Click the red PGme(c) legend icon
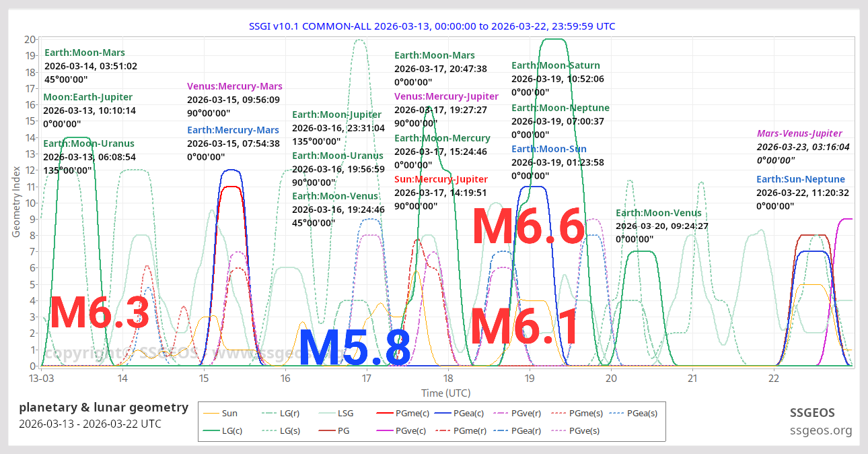Image resolution: width=868 pixels, height=454 pixels. tap(384, 413)
